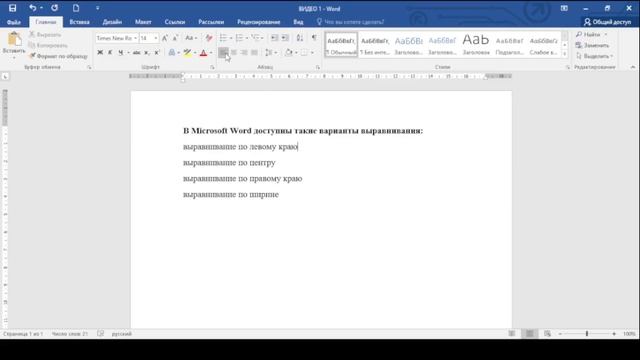Viewport: 640px width, 360px height.
Task: Toggle underline (Ч) formatting
Action: coord(120,53)
